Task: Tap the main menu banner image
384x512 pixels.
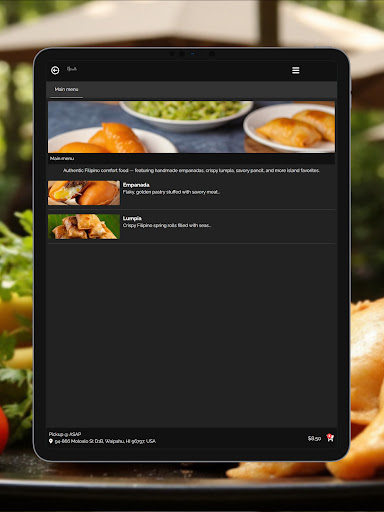Action: tap(191, 127)
